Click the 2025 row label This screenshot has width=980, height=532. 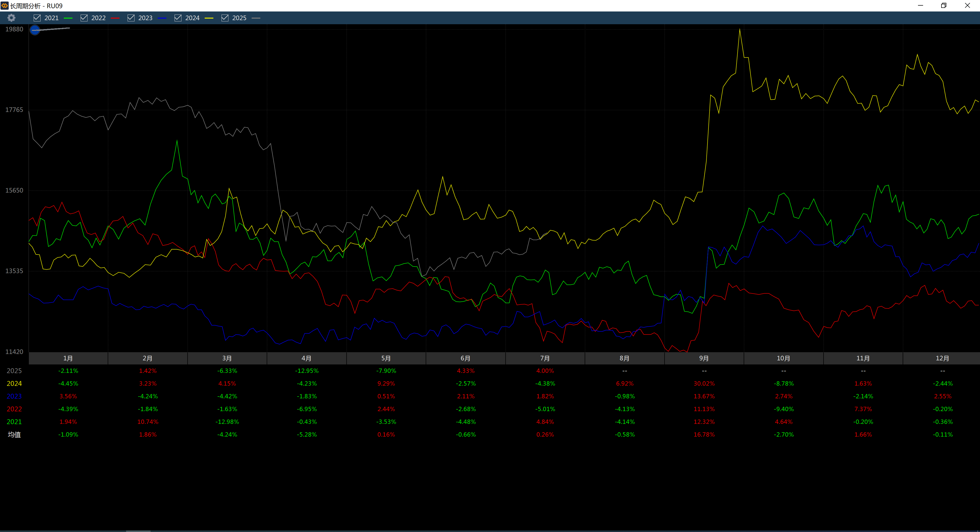tap(14, 371)
